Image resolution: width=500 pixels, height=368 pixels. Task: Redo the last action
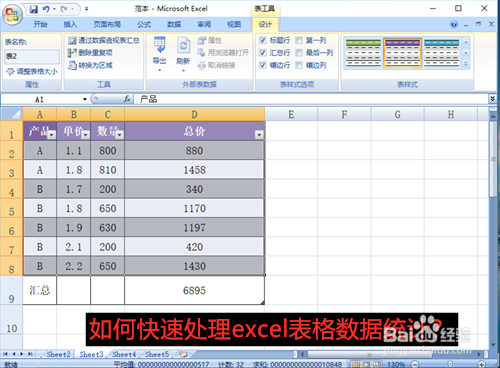(64, 9)
